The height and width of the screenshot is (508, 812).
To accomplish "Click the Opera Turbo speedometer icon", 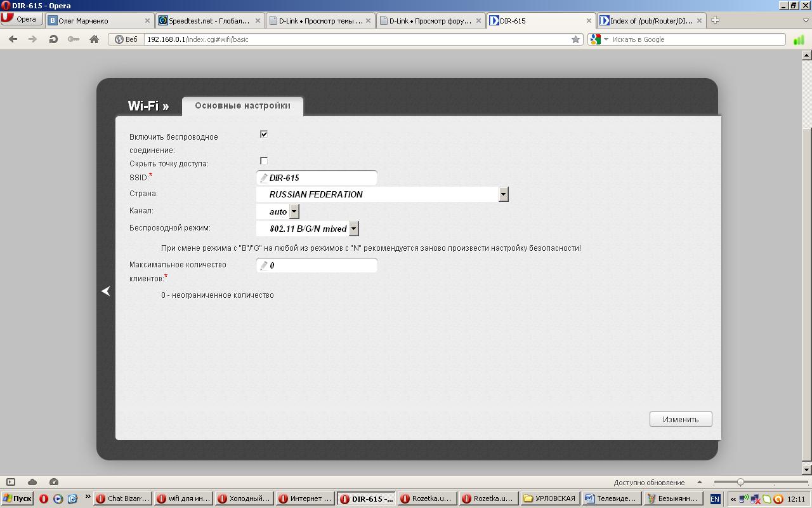I will click(x=54, y=482).
